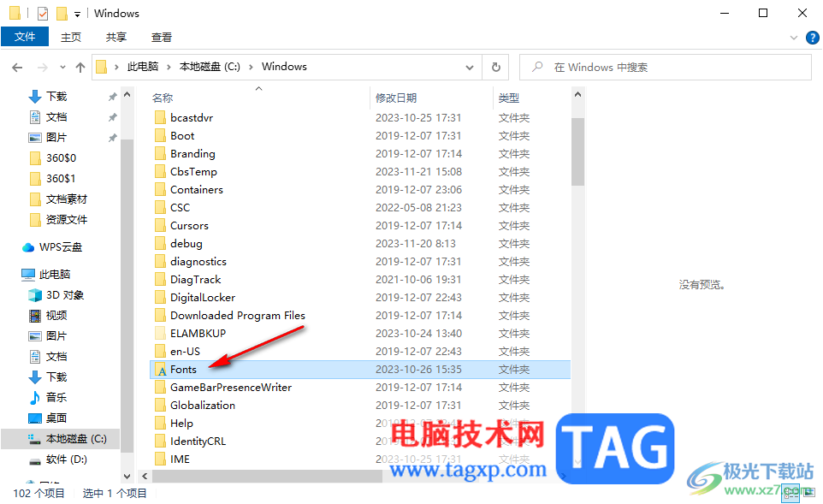Viewport: 823px width, 504px height.
Task: Open the 文件 menu tab
Action: tap(25, 37)
